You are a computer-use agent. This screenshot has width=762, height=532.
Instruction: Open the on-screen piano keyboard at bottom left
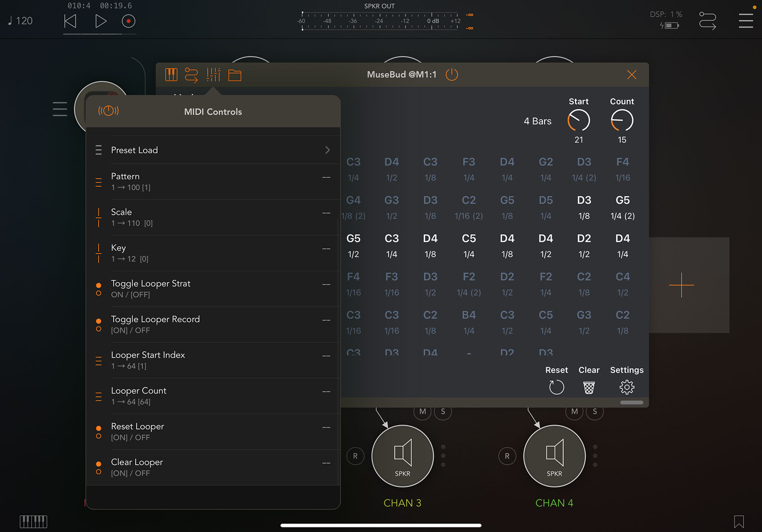pyautogui.click(x=33, y=521)
